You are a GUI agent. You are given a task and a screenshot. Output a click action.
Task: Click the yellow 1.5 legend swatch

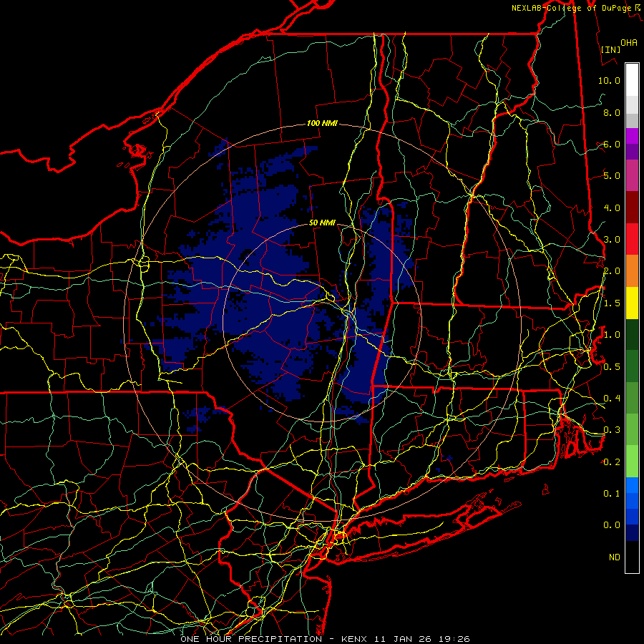[x=632, y=303]
